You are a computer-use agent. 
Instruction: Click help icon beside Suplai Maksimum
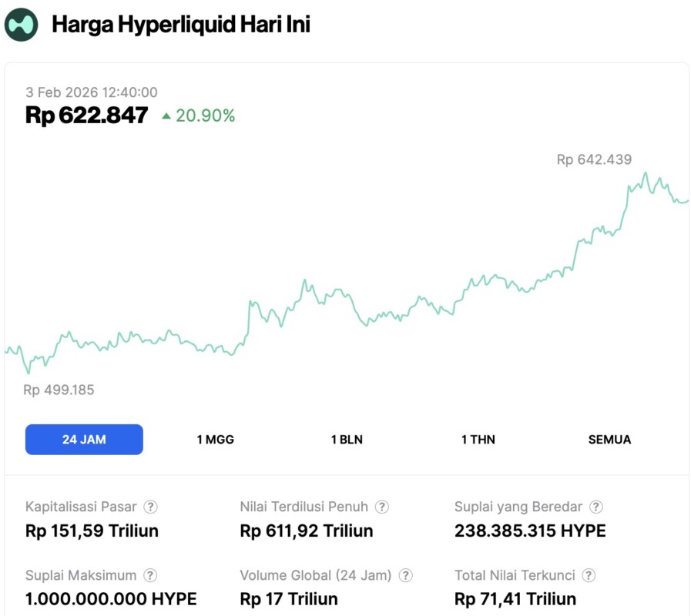click(151, 575)
